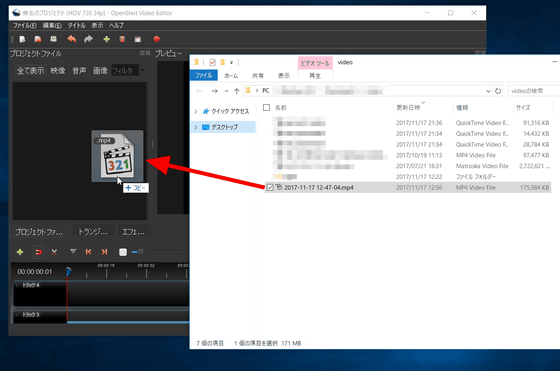Screen dimensions: 560x371
Task: Open 表示 tab in Explorer ribbon
Action: 284,76
